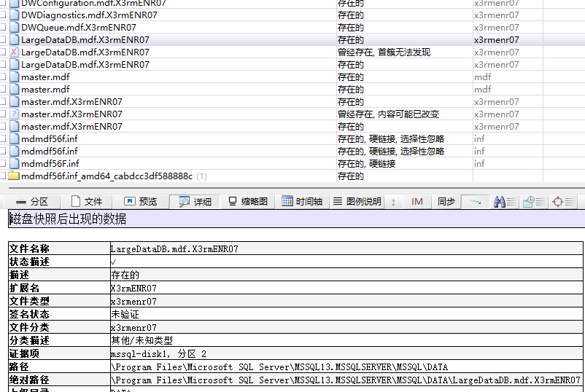Click the 状态描述 checkmark value

pos(113,262)
